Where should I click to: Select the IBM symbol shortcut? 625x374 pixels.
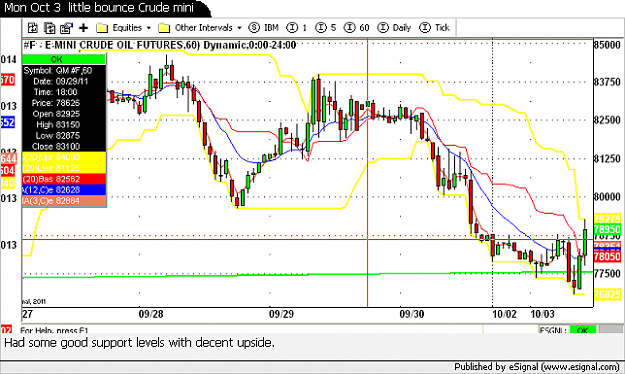[x=263, y=28]
